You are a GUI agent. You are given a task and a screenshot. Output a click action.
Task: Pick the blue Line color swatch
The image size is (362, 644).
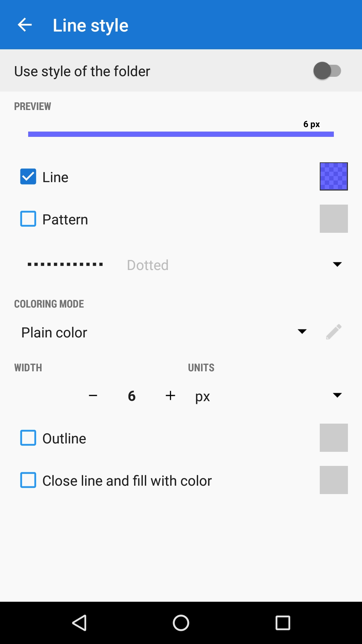click(334, 176)
